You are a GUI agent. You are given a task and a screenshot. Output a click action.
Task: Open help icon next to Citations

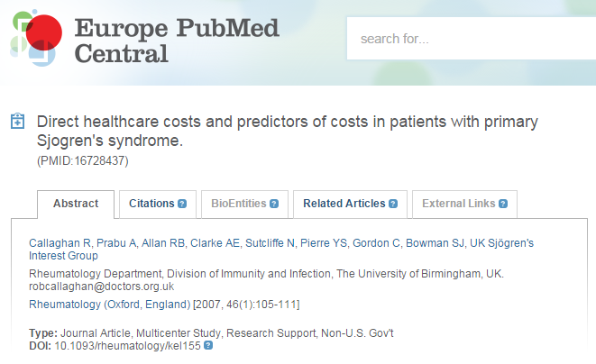coord(182,204)
